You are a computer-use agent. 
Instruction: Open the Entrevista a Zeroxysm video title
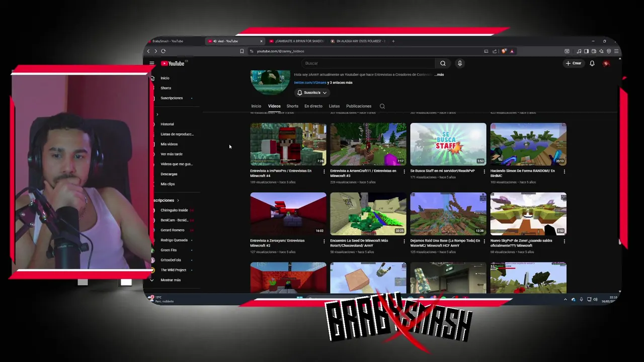[x=277, y=243]
